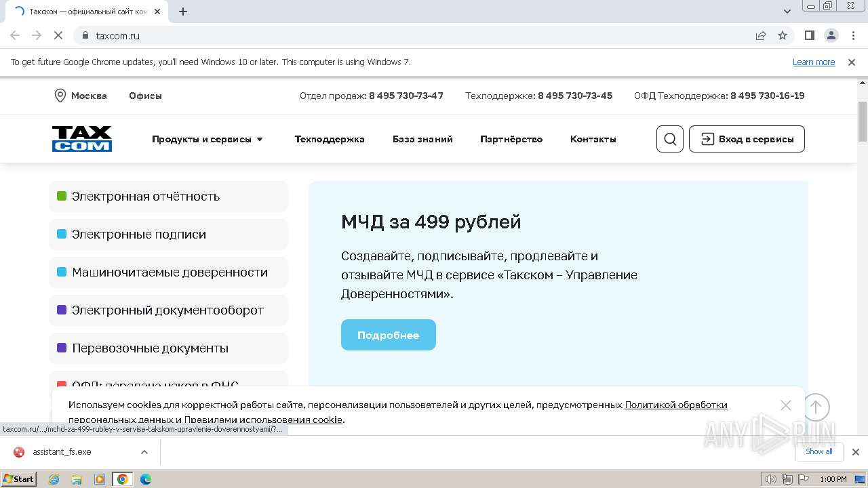Image resolution: width=868 pixels, height=488 pixels.
Task: Click the volume speaker tray icon
Action: coord(772,479)
